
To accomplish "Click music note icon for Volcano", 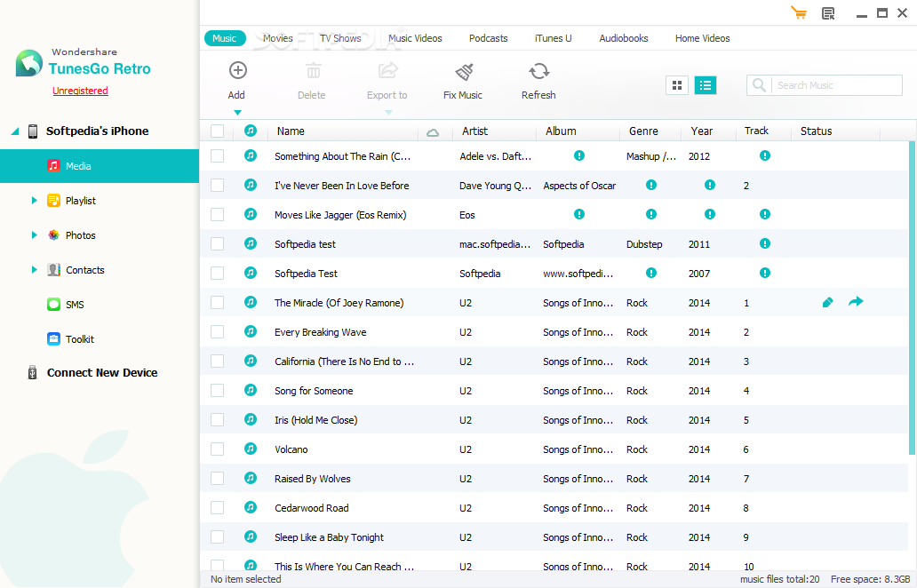I will tap(251, 449).
